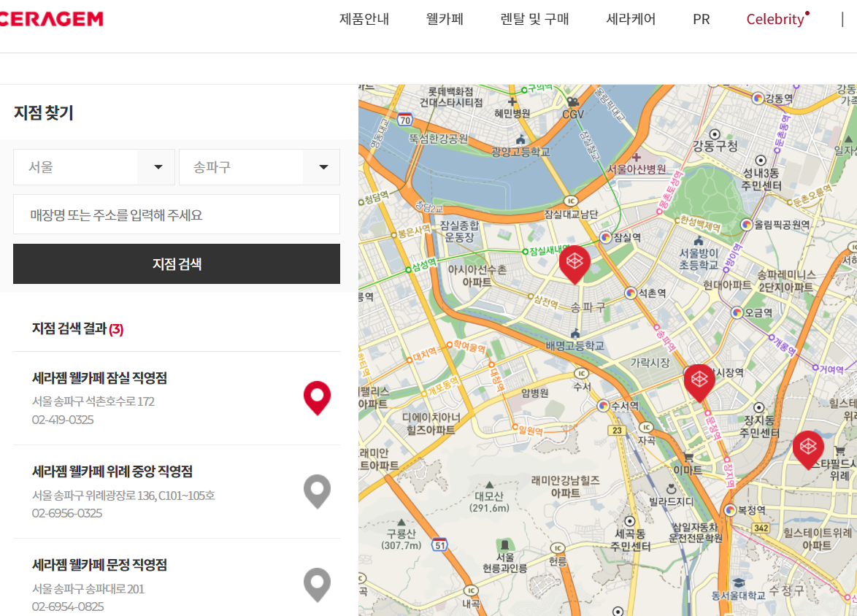Click 복정역 subway icon on map
857x616 pixels.
tap(730, 510)
